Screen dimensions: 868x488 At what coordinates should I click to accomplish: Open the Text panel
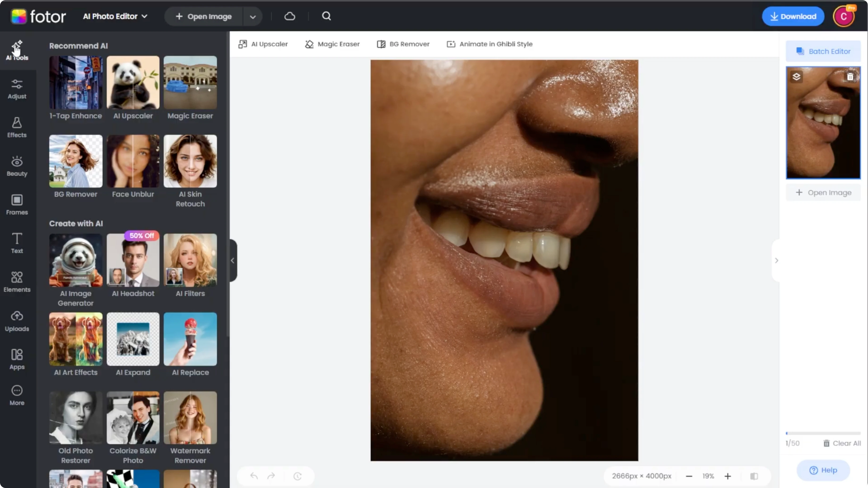click(17, 244)
